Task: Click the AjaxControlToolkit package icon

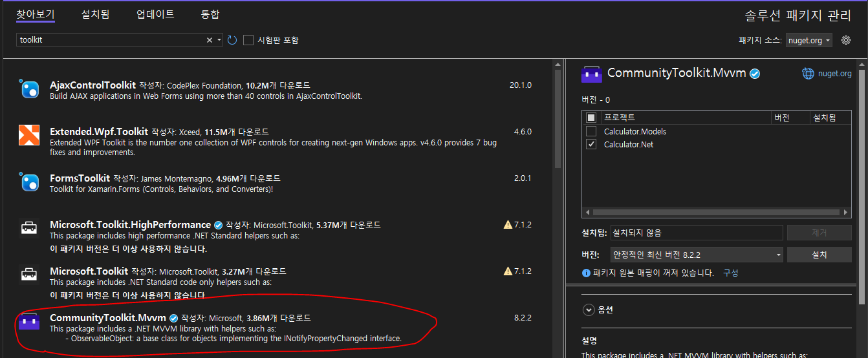Action: tap(29, 89)
